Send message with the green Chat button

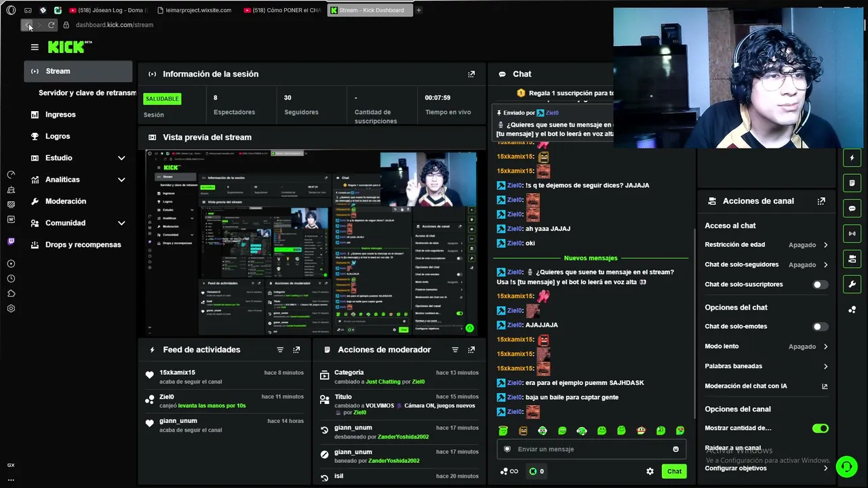pos(674,471)
